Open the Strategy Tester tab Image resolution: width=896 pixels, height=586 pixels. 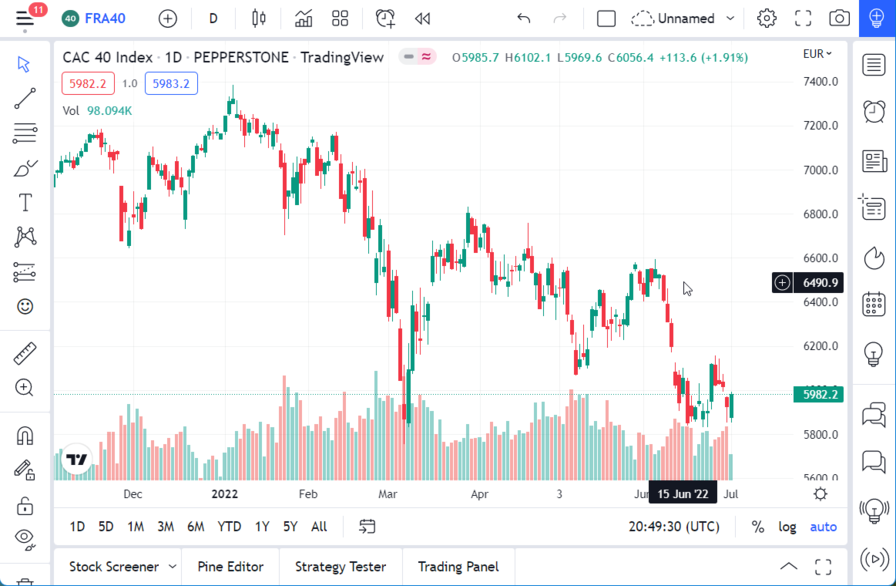[340, 566]
